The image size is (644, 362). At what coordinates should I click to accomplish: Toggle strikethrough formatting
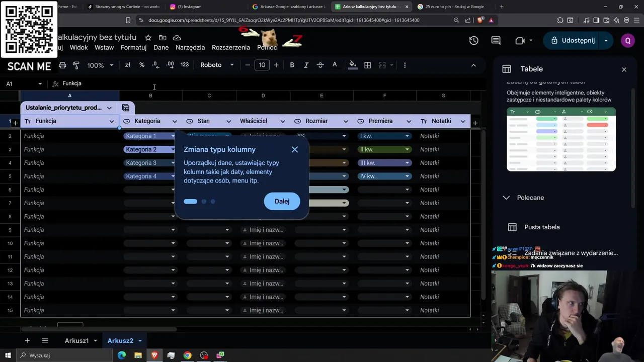[320, 65]
